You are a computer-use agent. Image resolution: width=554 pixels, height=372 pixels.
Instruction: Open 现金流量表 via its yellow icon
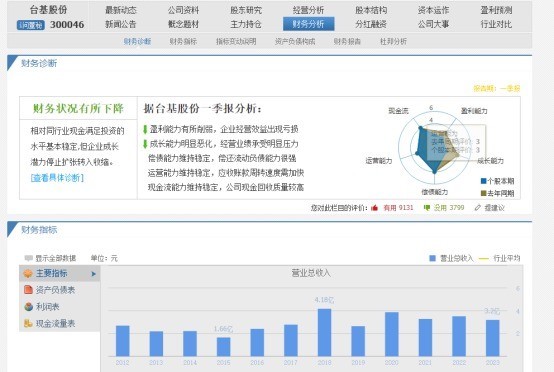28,323
